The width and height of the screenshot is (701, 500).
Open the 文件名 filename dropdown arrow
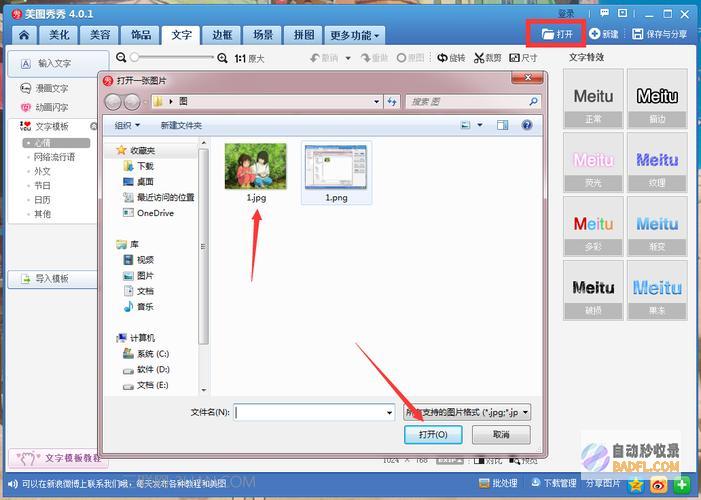[389, 413]
